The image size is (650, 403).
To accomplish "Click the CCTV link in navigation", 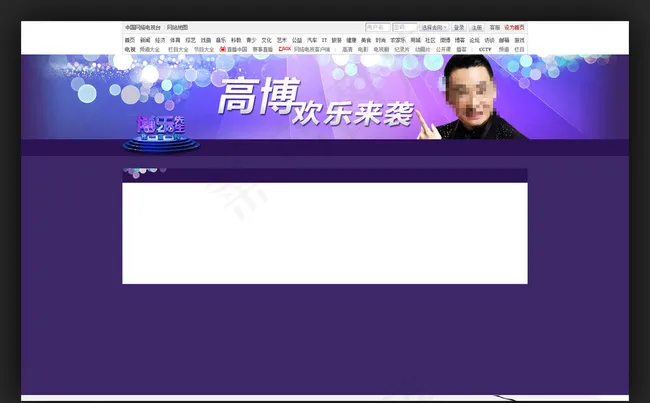I will 485,49.
